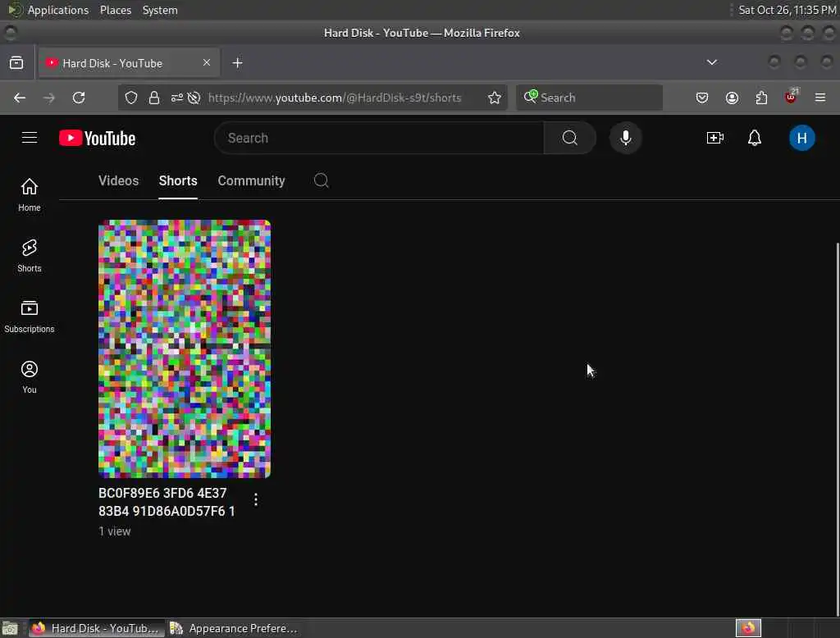Switch to the Community channel tab

click(251, 180)
